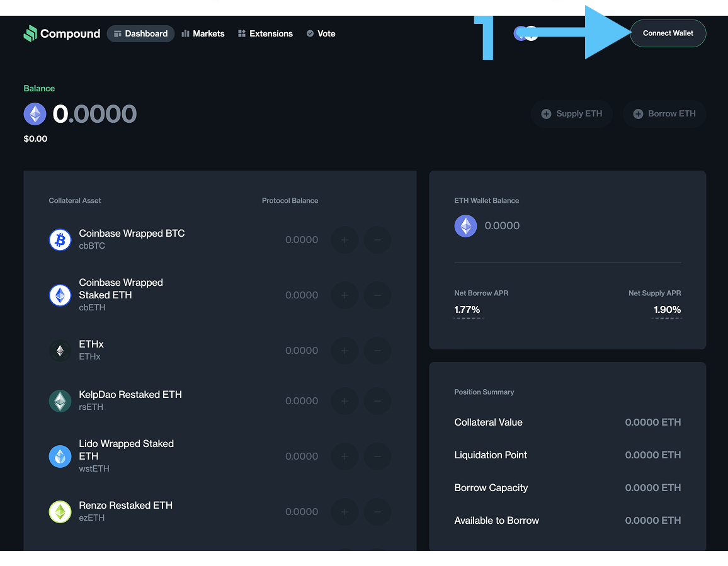Withdraw ETHx using its minus icon
The height and width of the screenshot is (566, 728).
point(377,351)
